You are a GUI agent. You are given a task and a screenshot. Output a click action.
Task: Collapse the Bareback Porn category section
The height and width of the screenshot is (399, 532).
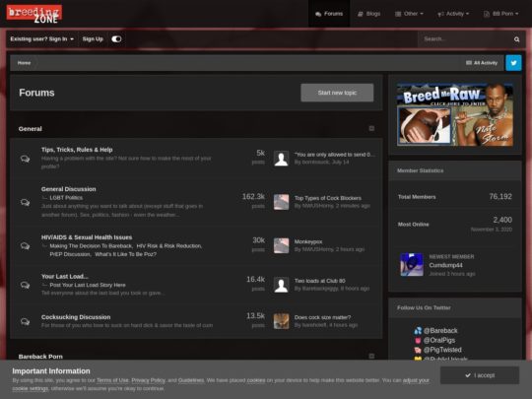coord(371,356)
